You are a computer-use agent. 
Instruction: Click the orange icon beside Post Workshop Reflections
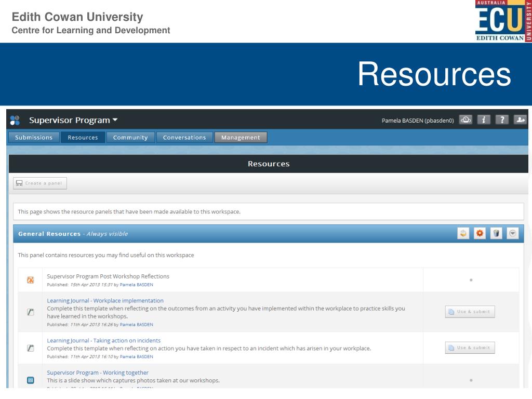[x=31, y=280]
